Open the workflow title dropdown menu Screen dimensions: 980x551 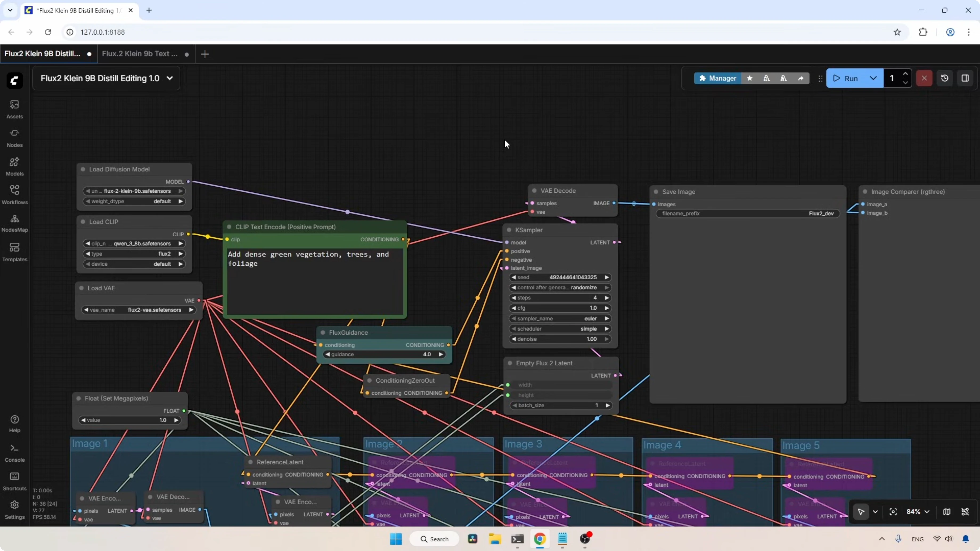pyautogui.click(x=170, y=78)
